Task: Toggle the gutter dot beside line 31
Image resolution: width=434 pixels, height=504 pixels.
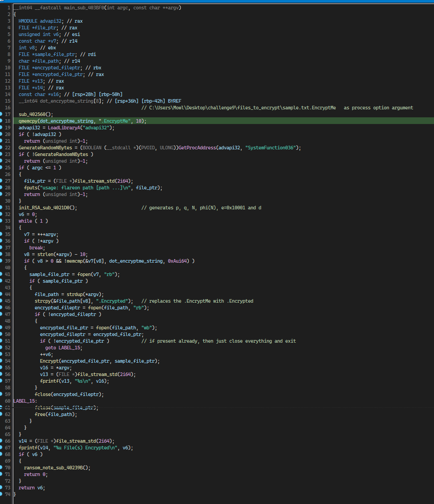Action: pos(1,208)
